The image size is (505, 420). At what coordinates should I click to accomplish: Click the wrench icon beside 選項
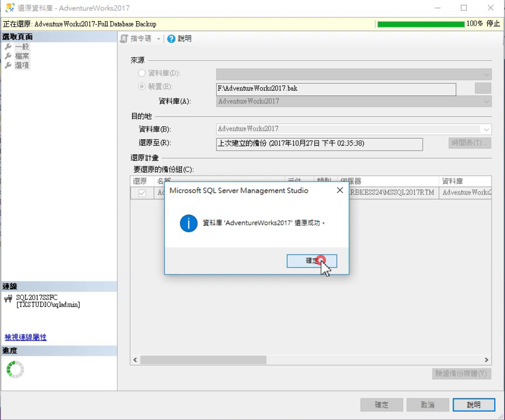pyautogui.click(x=8, y=66)
